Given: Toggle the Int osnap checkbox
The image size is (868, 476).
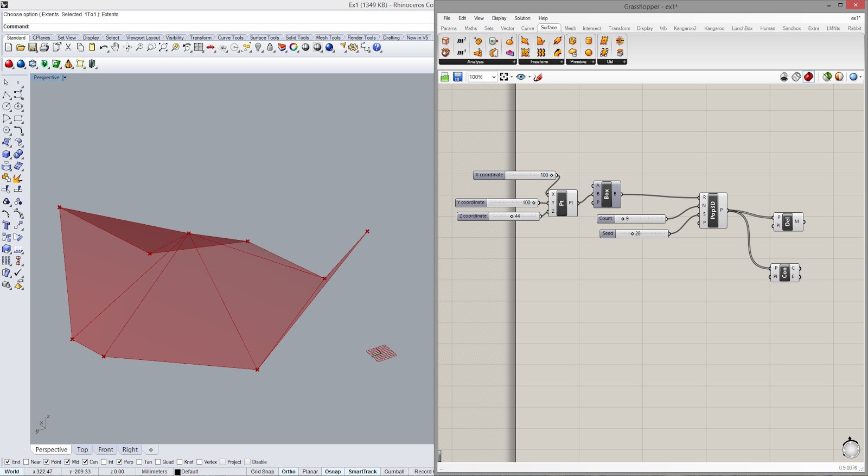Looking at the screenshot, I should click(x=104, y=462).
